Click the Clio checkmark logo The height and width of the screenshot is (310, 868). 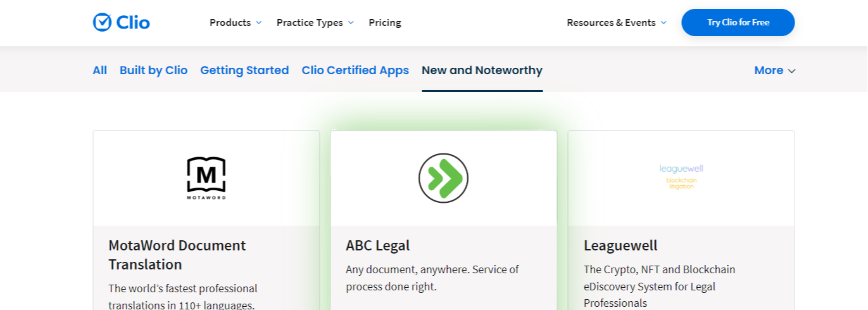102,22
